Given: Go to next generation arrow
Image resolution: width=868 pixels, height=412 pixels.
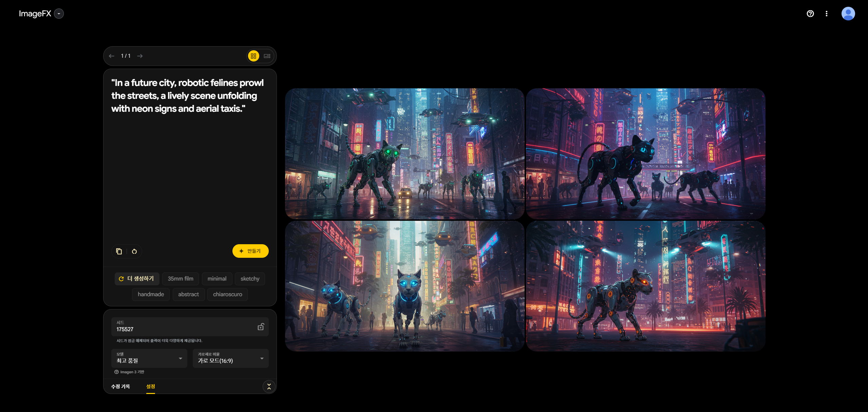Looking at the screenshot, I should tap(140, 56).
